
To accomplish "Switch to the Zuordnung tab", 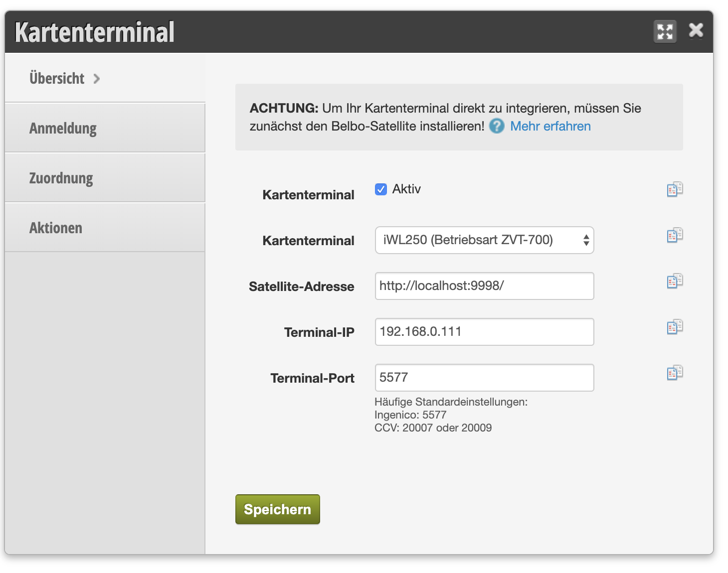I will 61,178.
